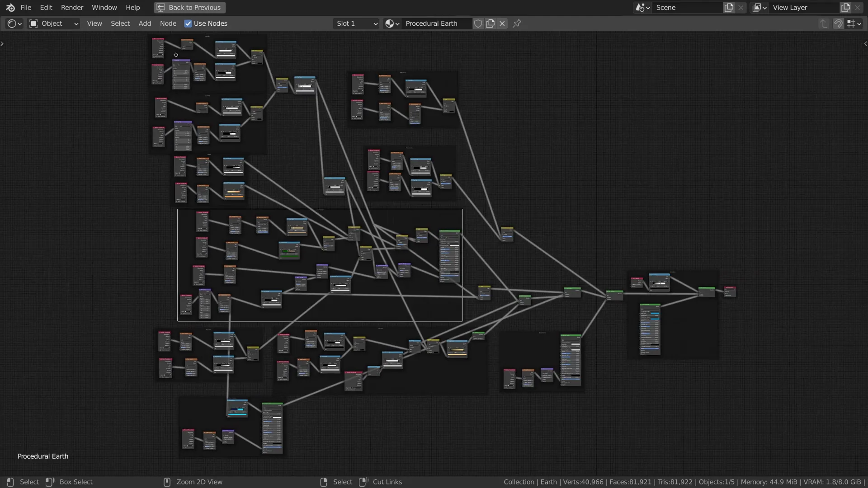Toggle the Use Nodes checkbox
Screen dimensions: 868x488
[x=189, y=23]
